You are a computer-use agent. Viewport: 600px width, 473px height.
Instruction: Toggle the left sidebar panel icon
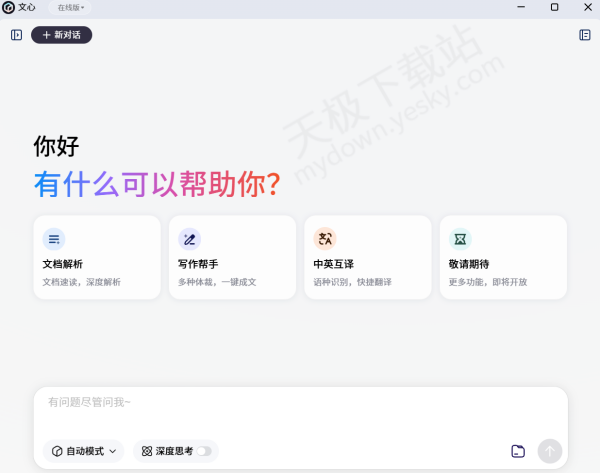[x=16, y=35]
